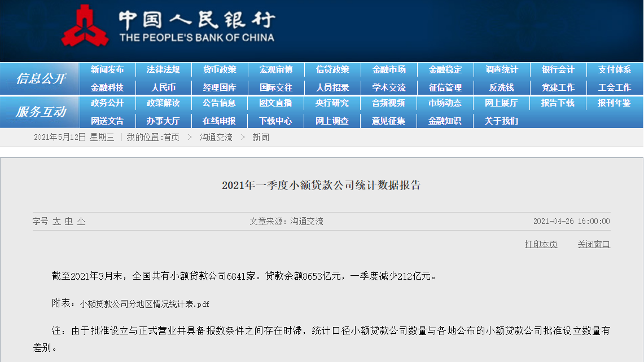Image resolution: width=644 pixels, height=362 pixels.
Task: Open 调查统计 section
Action: pos(502,70)
